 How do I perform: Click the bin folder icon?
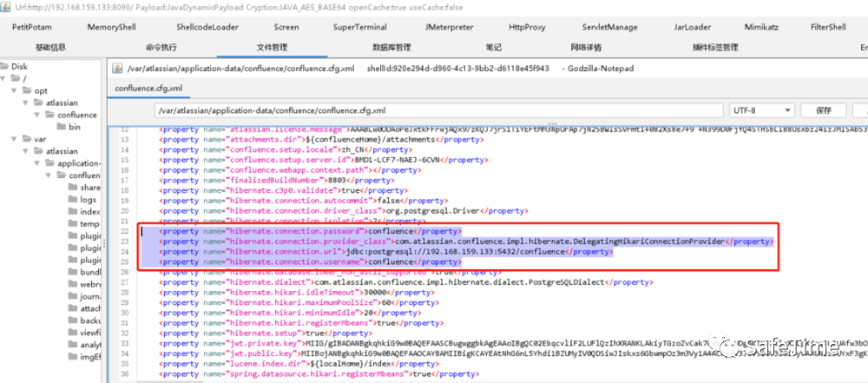pyautogui.click(x=62, y=127)
